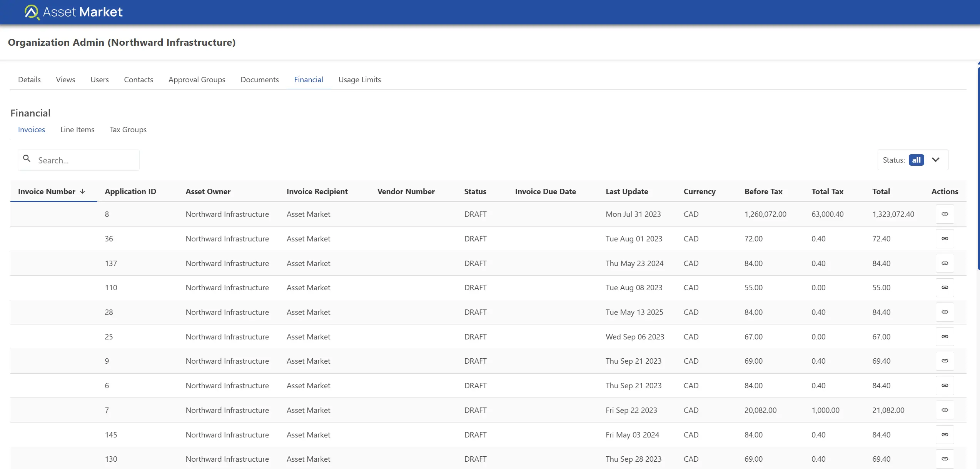Sort by Before Tax column header

point(763,191)
